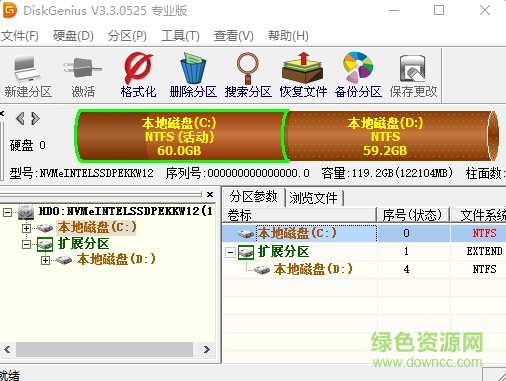
Task: Click drive icon in D: table row
Action: click(x=262, y=270)
